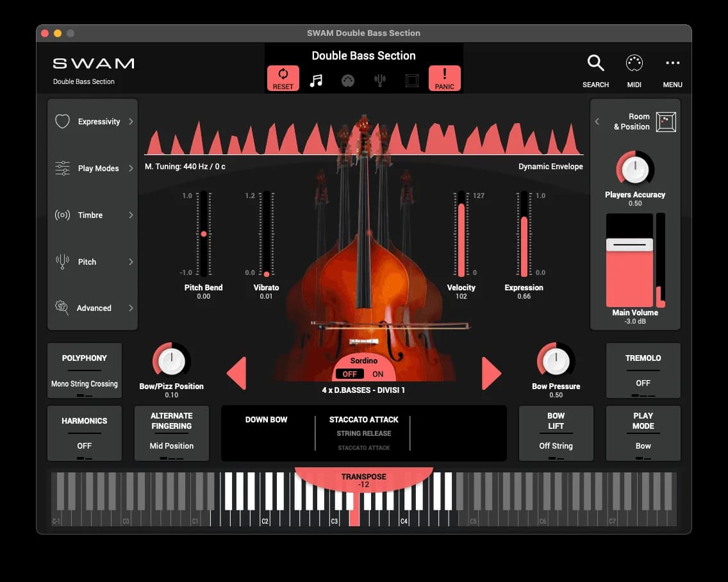
Task: Click the square frame icon in top toolbar
Action: (x=412, y=81)
